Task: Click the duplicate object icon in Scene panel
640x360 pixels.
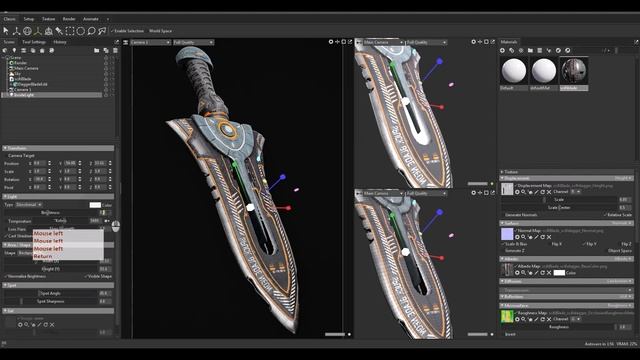Action: tap(106, 51)
